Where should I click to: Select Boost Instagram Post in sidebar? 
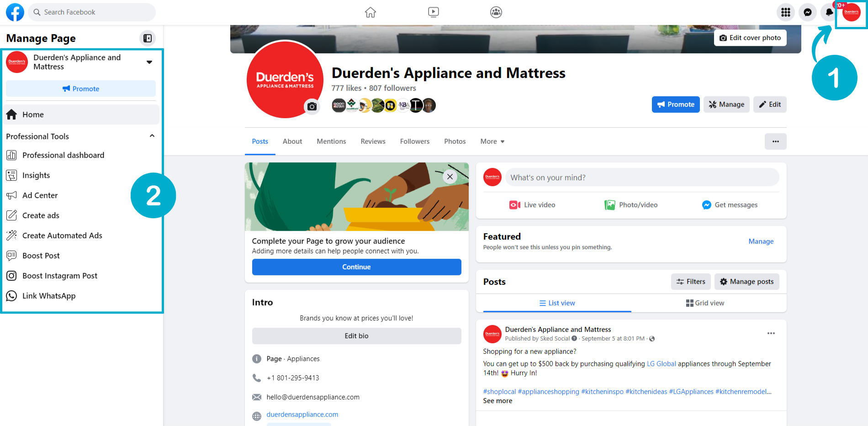tap(81, 276)
